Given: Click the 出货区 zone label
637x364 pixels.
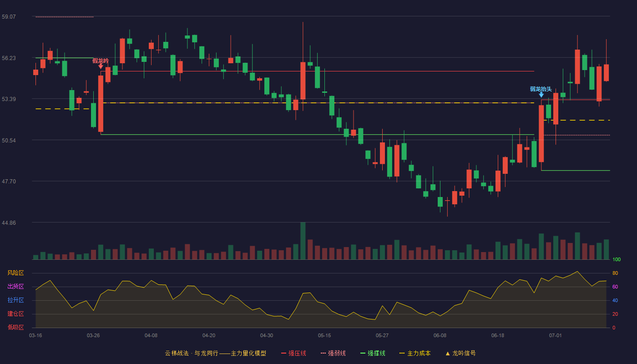Looking at the screenshot, I should [15, 287].
